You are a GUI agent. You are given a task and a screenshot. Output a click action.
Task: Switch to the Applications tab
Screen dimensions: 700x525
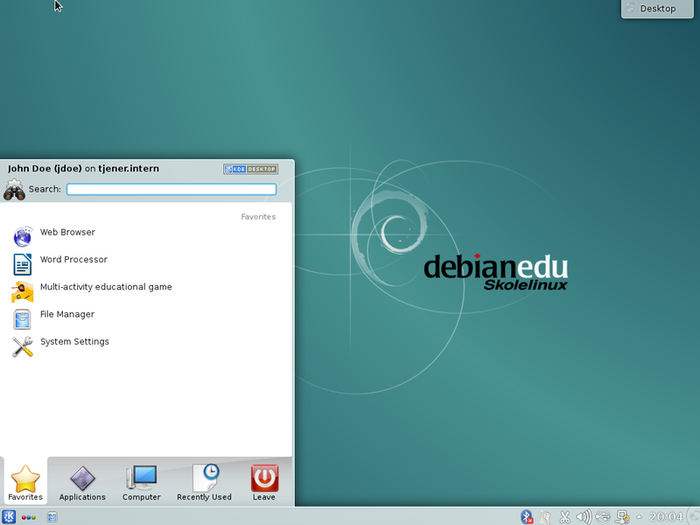[x=82, y=482]
